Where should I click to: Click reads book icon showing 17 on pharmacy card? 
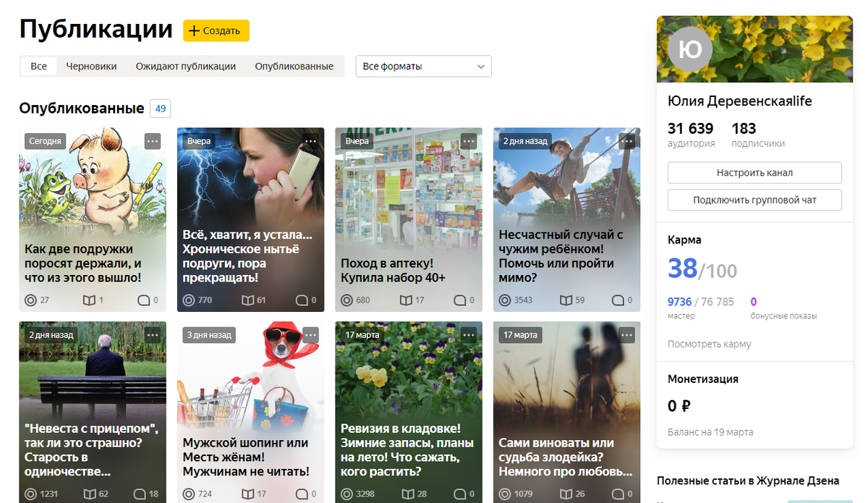pos(407,300)
